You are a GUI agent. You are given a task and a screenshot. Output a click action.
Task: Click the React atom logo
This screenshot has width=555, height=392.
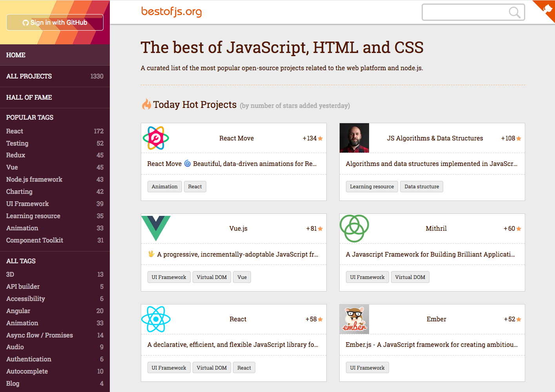[x=156, y=319]
